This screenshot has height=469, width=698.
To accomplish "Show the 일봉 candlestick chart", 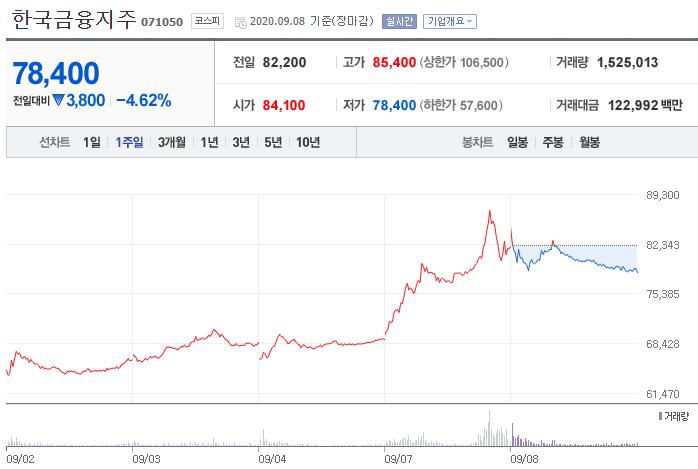I will click(x=517, y=142).
